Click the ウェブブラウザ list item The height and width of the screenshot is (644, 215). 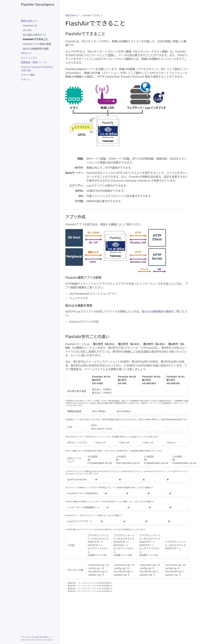tap(79, 298)
